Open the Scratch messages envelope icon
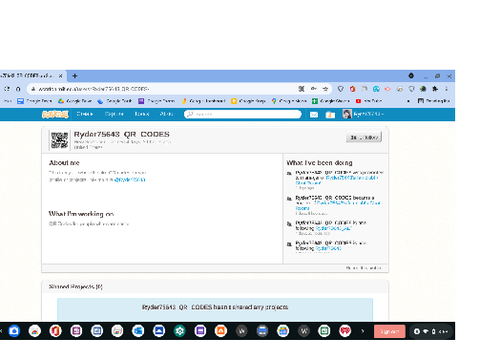The height and width of the screenshot is (360, 480). pos(314,115)
